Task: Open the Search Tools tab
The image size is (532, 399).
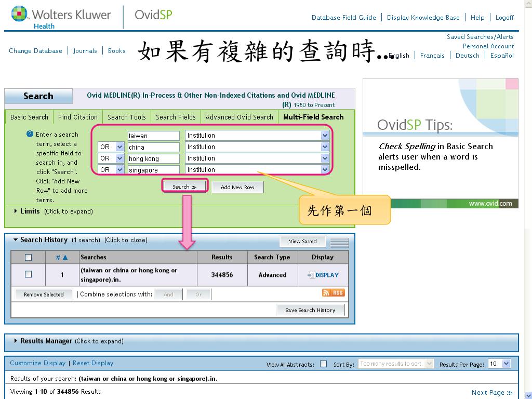Action: click(127, 117)
